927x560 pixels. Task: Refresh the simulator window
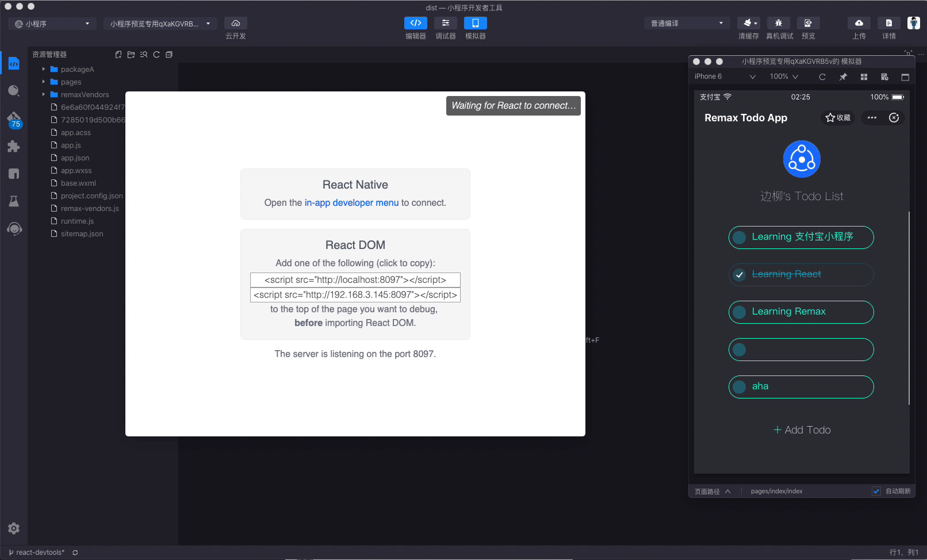(x=822, y=77)
